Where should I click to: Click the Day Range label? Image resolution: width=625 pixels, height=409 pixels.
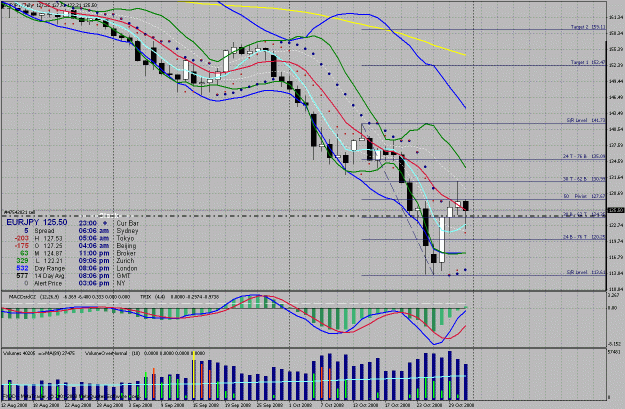click(49, 268)
